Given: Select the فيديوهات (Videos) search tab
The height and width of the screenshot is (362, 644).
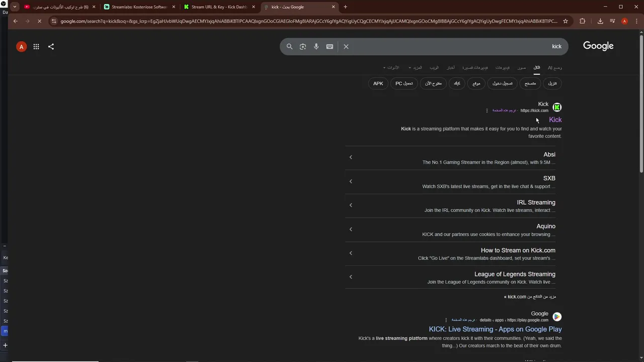Looking at the screenshot, I should coord(502,67).
